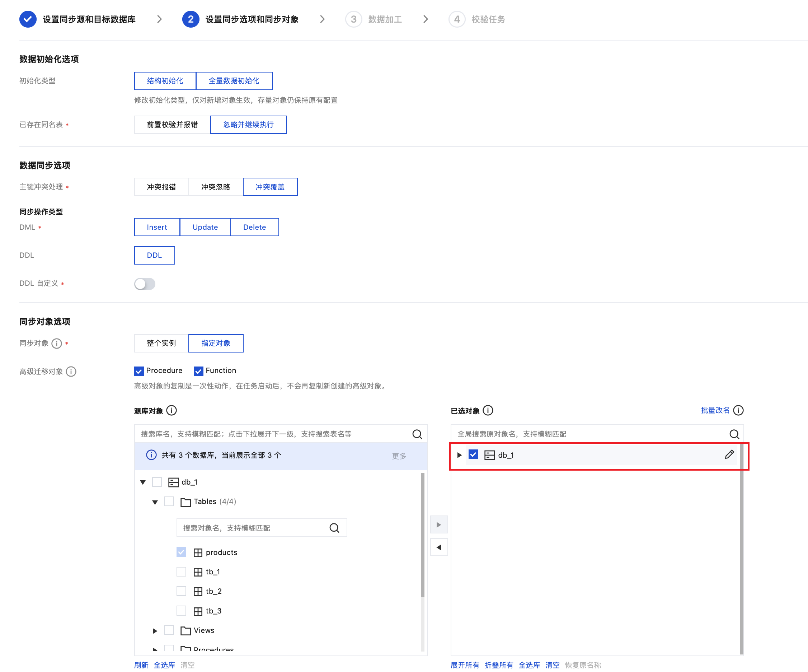Select the 整个实例 sync object option

pyautogui.click(x=161, y=343)
